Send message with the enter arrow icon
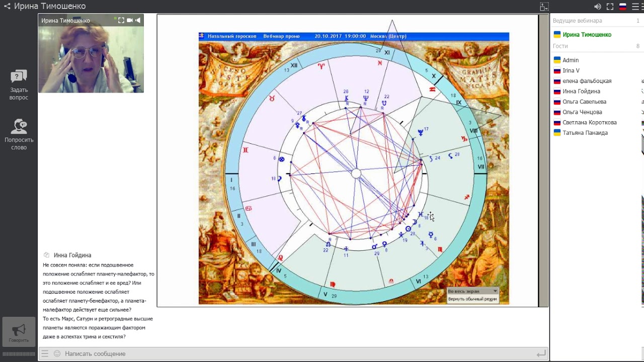Screen dimensions: 644x362 (541, 354)
